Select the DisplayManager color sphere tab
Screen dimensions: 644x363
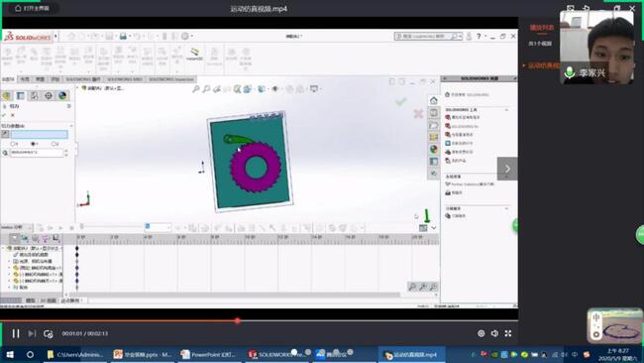point(62,96)
